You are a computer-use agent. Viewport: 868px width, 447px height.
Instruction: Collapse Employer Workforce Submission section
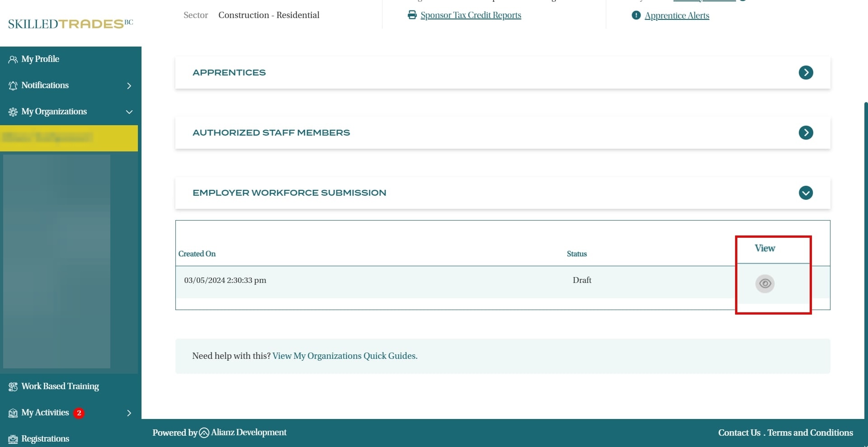pos(806,193)
